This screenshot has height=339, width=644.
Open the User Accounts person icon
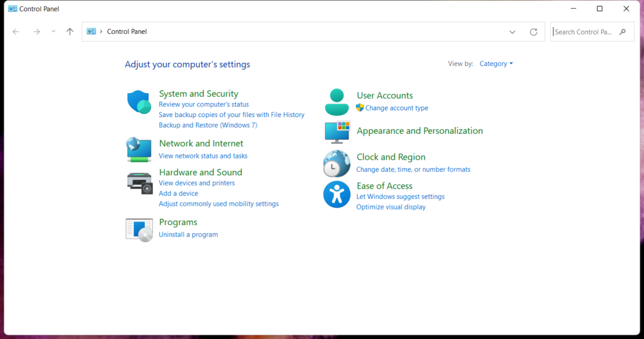(337, 102)
